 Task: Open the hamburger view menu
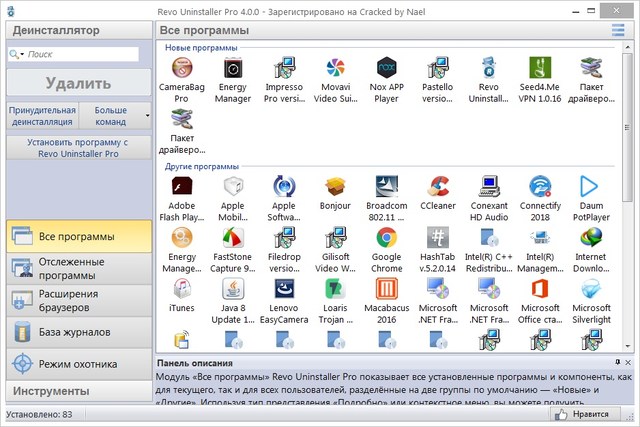pos(618,31)
